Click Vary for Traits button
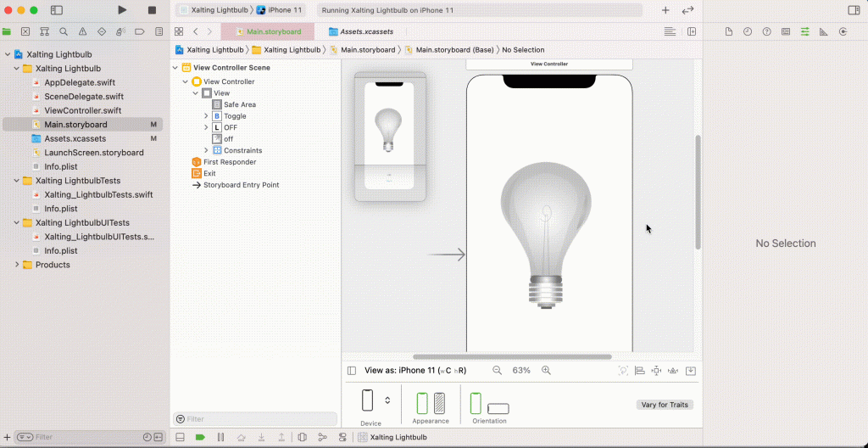The image size is (868, 448). (x=665, y=405)
